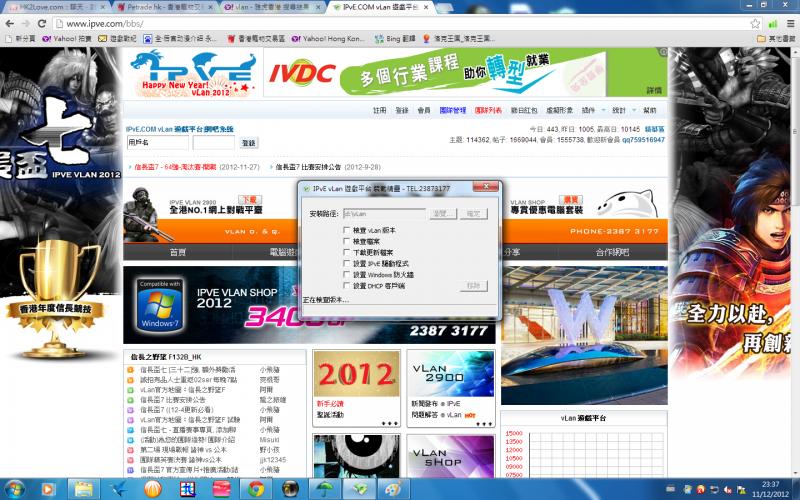
Task: Open thread 第二場 現場觀察 諸神 vs 公本
Action: (183, 450)
